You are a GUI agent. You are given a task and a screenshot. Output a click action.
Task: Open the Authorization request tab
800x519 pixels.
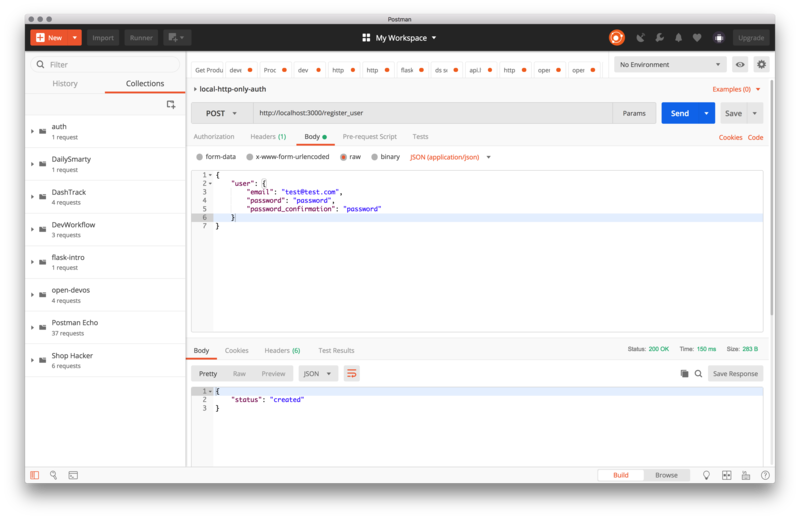tap(214, 137)
